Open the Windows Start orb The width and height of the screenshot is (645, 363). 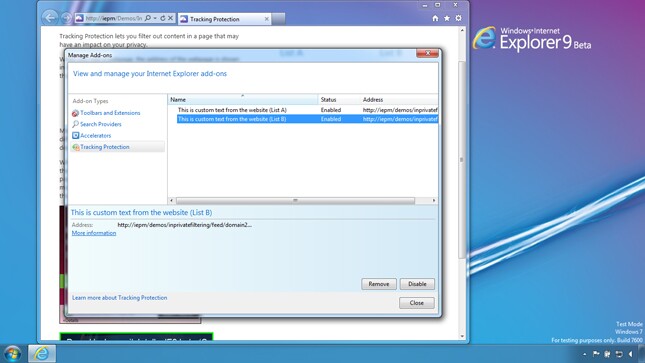tap(12, 354)
